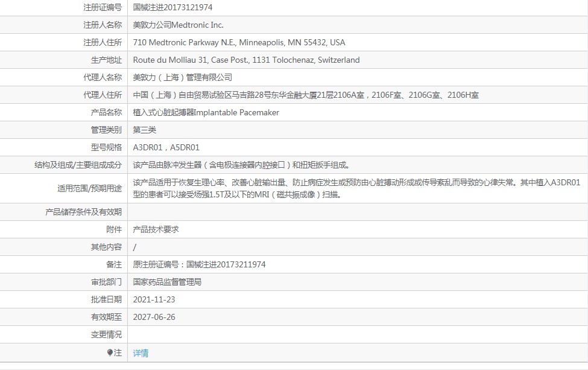
Task: Click the 管理类别 label
Action: 107,130
